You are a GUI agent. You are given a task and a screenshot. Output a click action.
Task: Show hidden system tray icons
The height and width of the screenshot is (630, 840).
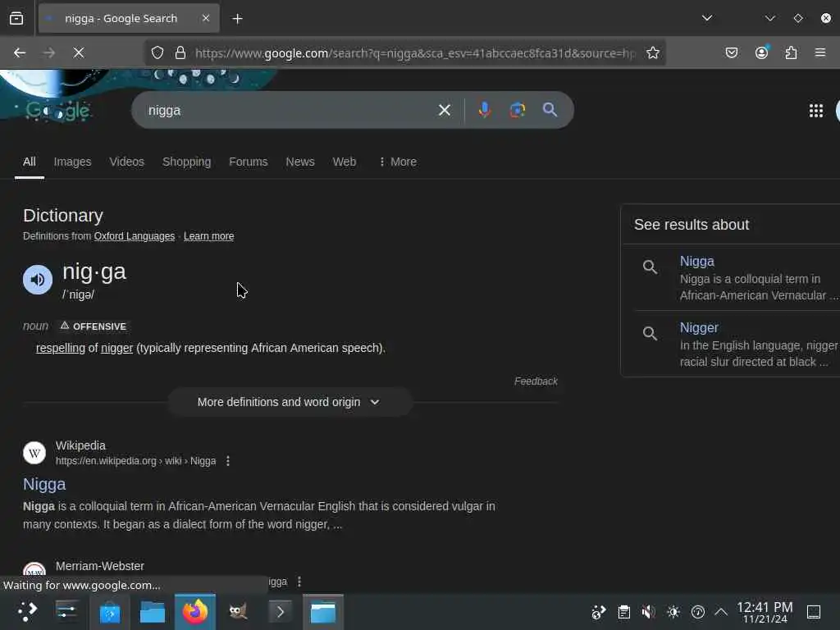pos(721,612)
